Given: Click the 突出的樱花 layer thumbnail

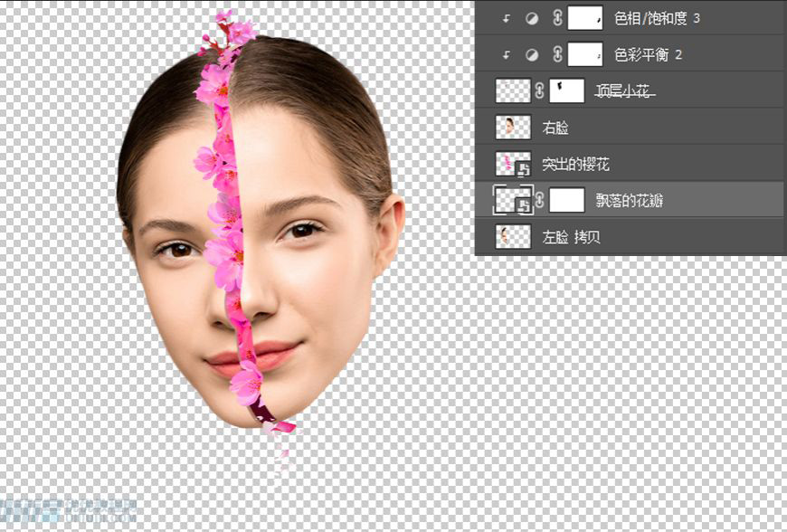Looking at the screenshot, I should (512, 159).
